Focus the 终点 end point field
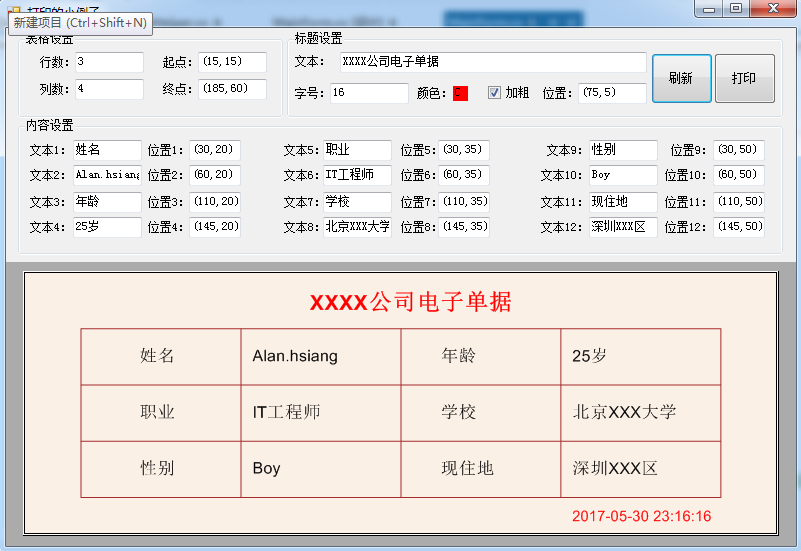This screenshot has width=801, height=551. [x=232, y=89]
